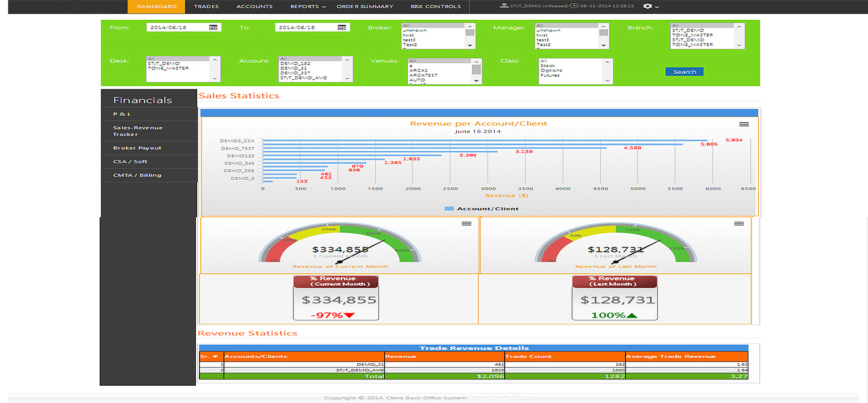Open the Risk Controls tab
The height and width of the screenshot is (403, 868).
(435, 7)
